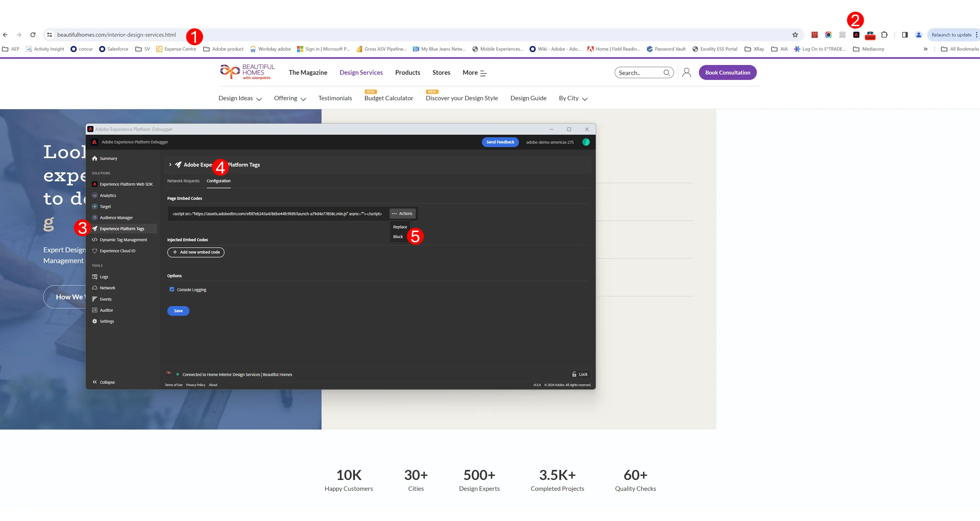Open the Budget Calculator link
Screen dimensions: 980x521
coord(388,98)
